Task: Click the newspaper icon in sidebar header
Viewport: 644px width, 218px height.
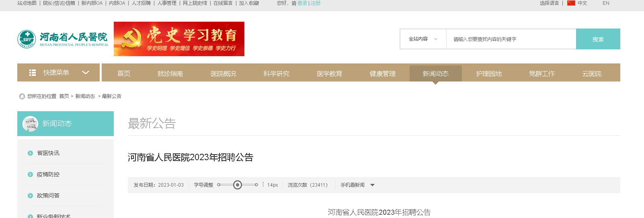Action: [30, 124]
